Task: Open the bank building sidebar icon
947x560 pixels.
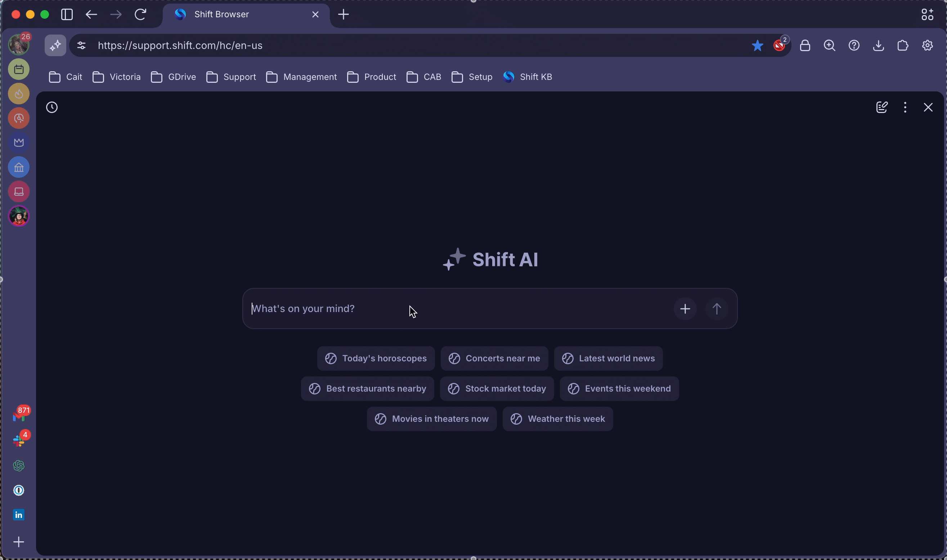Action: tap(19, 167)
